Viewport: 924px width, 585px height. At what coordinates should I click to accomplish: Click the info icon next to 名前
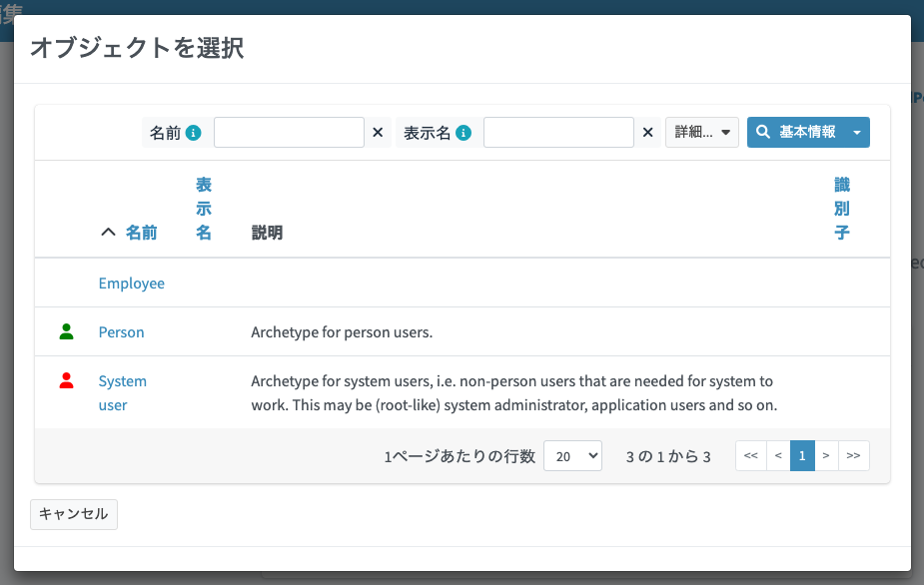point(193,133)
